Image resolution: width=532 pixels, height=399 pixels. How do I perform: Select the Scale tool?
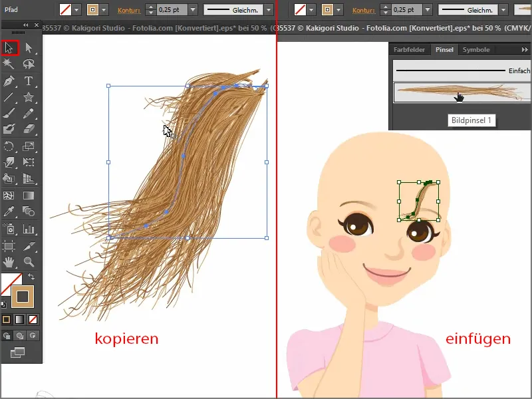click(29, 146)
